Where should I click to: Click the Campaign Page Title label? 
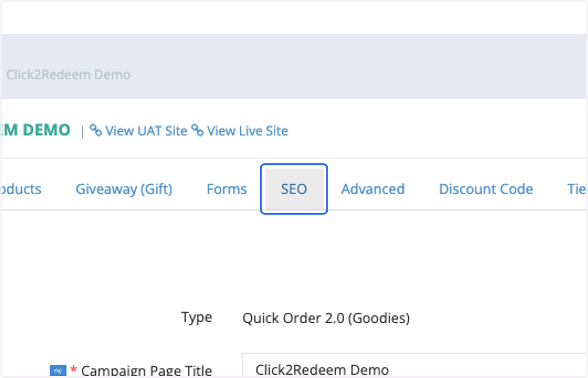click(x=147, y=371)
